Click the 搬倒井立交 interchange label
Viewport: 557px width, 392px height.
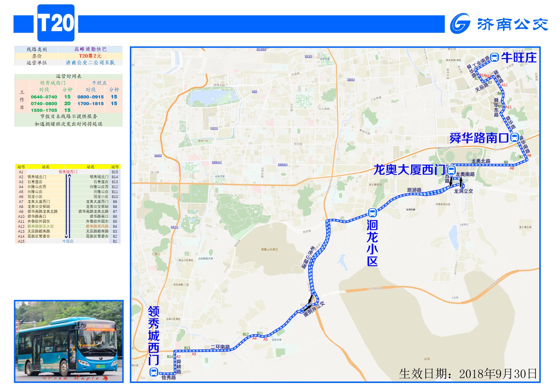point(314,310)
